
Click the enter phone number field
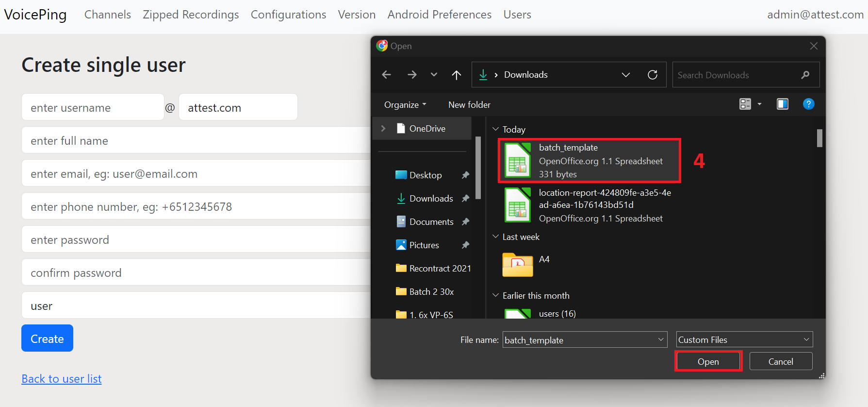point(196,206)
